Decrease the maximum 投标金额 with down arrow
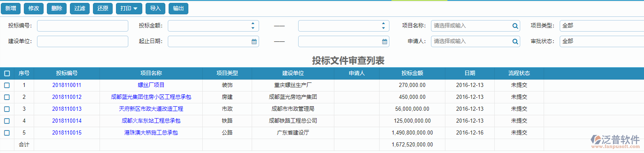The height and width of the screenshot is (153, 644). click(x=383, y=28)
